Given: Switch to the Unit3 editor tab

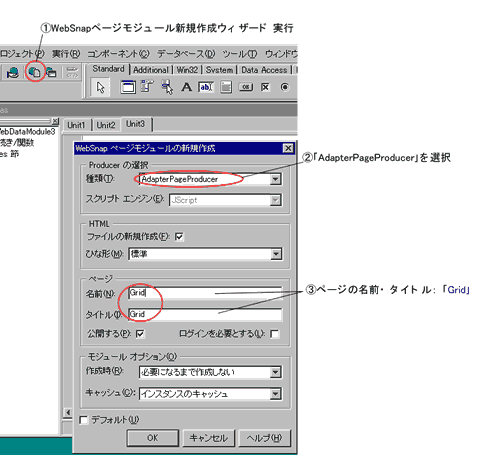Looking at the screenshot, I should [x=135, y=124].
